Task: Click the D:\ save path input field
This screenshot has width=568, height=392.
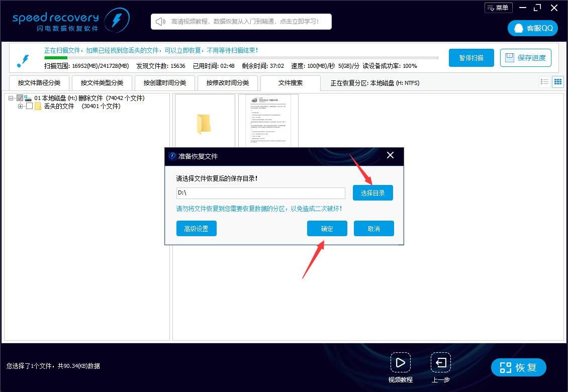Action: point(260,193)
